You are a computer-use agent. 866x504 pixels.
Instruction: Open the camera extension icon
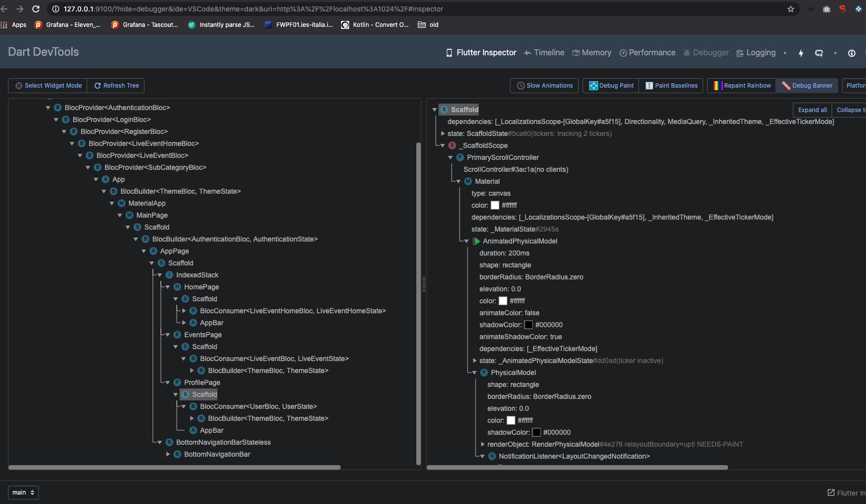(827, 9)
